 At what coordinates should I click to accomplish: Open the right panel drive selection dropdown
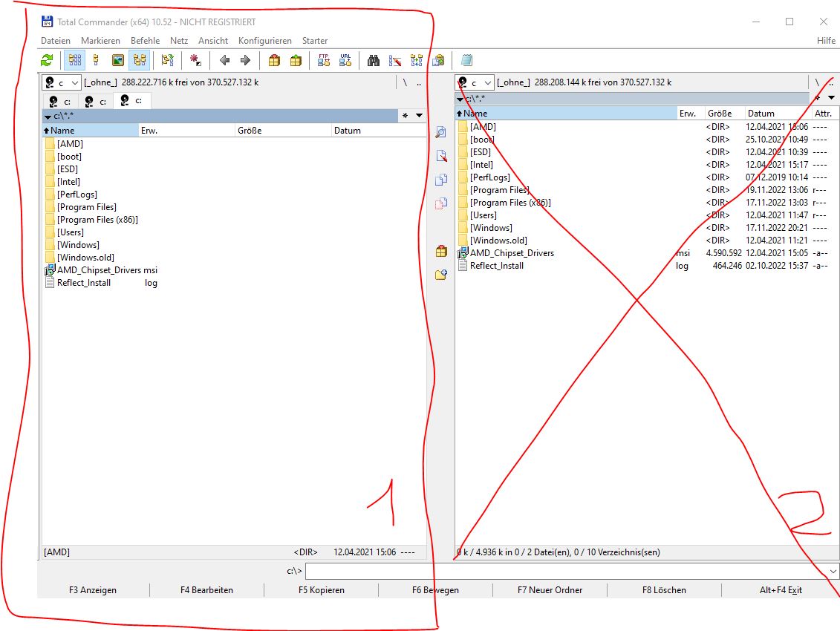[x=475, y=82]
